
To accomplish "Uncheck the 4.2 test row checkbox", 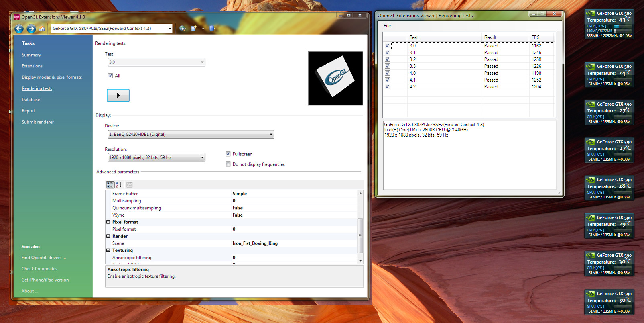I will (x=387, y=87).
